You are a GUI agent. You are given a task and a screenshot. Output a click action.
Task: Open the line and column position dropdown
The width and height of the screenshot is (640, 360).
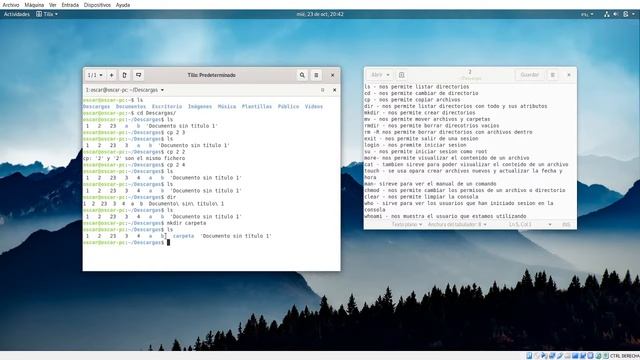pyautogui.click(x=530, y=224)
